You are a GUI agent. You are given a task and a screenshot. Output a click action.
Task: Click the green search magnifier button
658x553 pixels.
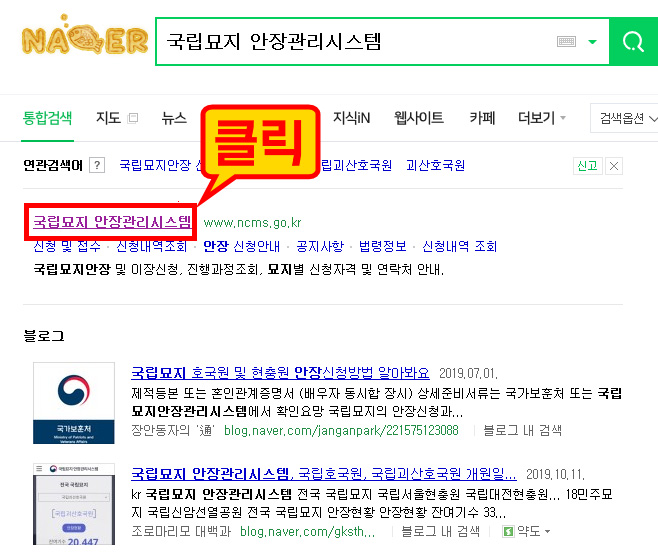click(x=633, y=42)
